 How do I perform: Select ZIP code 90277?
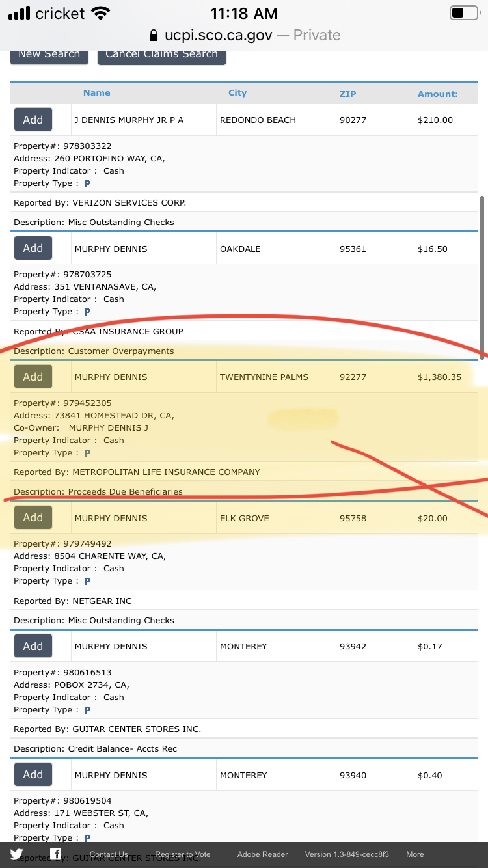coord(353,120)
